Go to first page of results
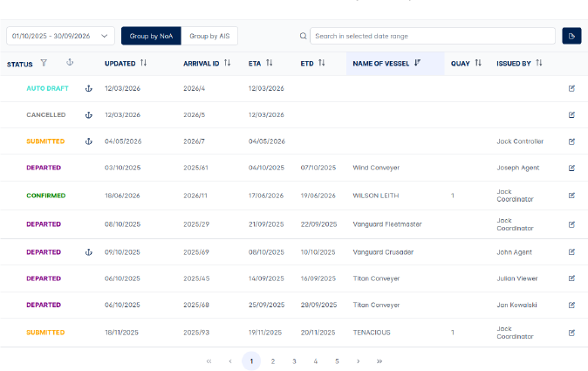This screenshot has height=371, width=588. [x=209, y=361]
